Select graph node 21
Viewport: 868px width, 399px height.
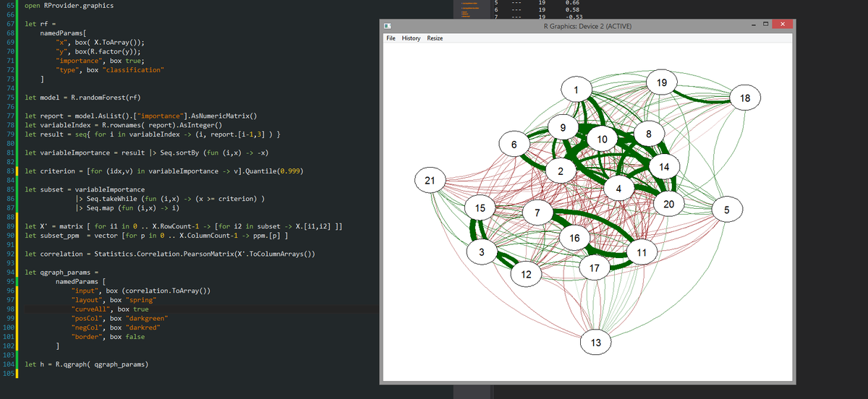coord(429,181)
